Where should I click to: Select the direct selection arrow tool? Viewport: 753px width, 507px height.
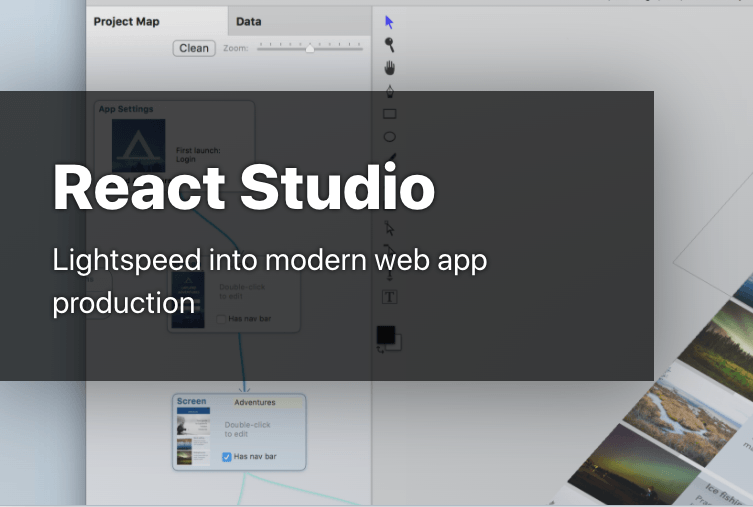click(389, 229)
